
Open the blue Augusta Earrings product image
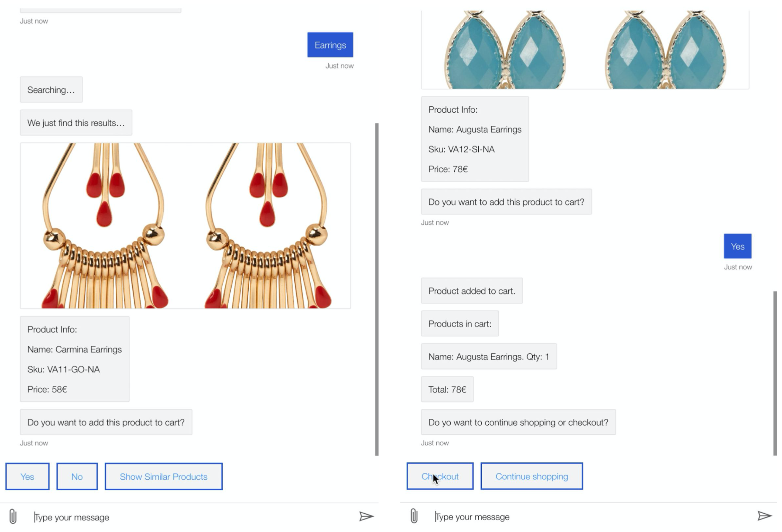click(x=585, y=50)
